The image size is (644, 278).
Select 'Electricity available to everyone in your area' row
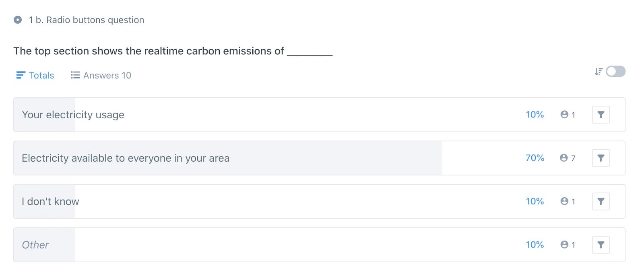tap(319, 158)
